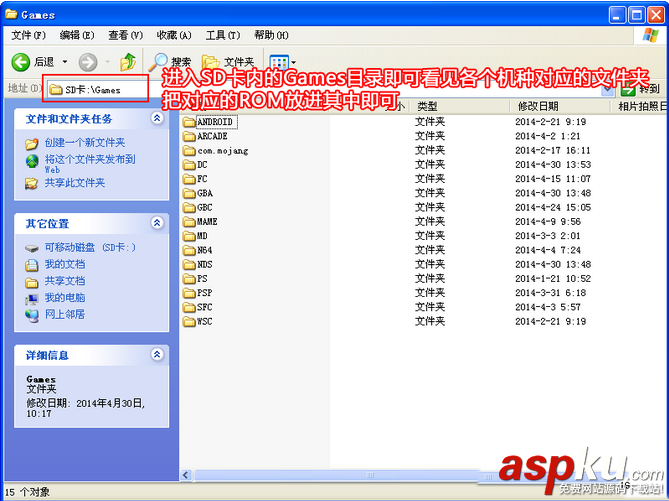Select the ANDROID folder icon

189,122
